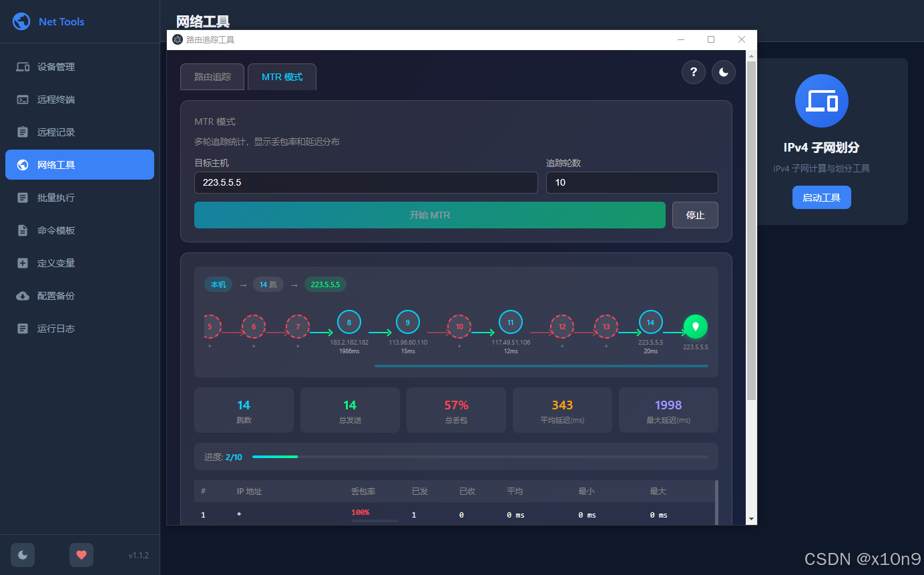Click the window vertical scrollbar thumb

coord(751,230)
